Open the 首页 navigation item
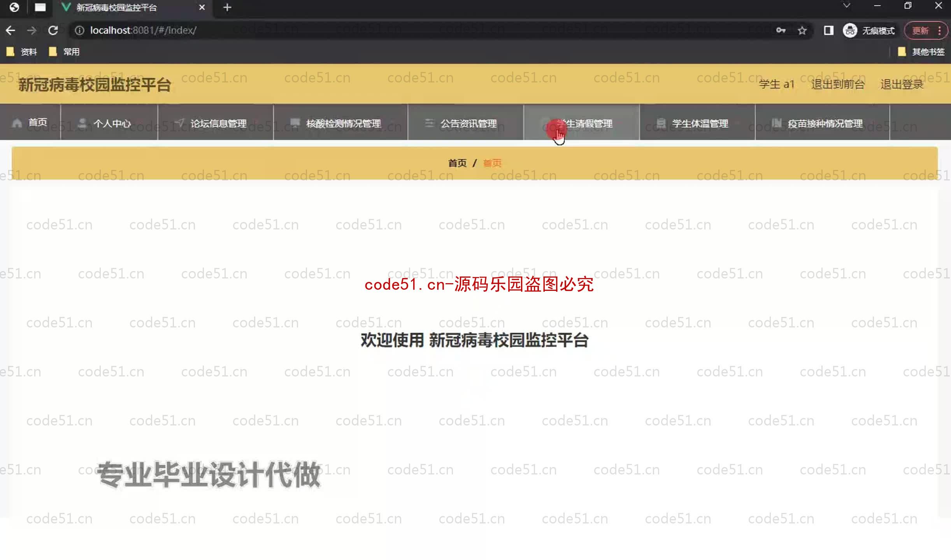This screenshot has width=951, height=560. pyautogui.click(x=30, y=122)
